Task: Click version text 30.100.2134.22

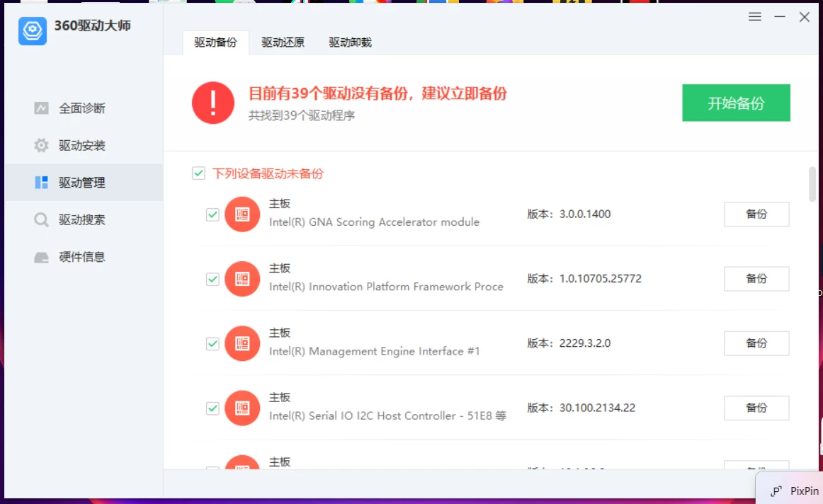Action: coord(597,408)
